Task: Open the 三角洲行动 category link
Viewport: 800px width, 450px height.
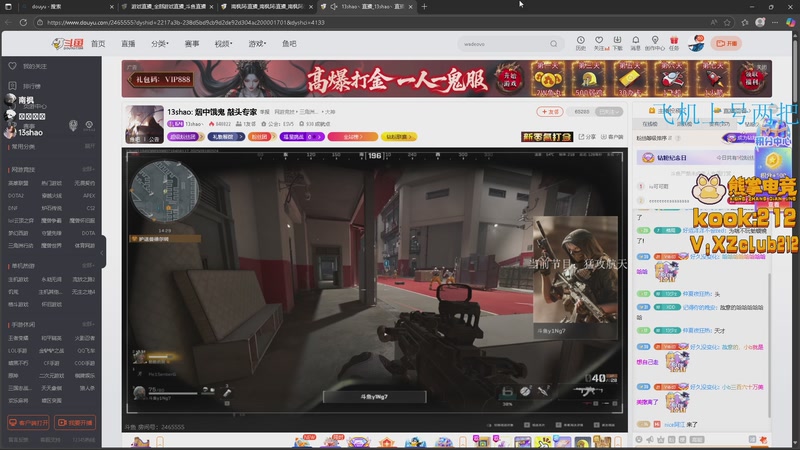Action: point(20,245)
